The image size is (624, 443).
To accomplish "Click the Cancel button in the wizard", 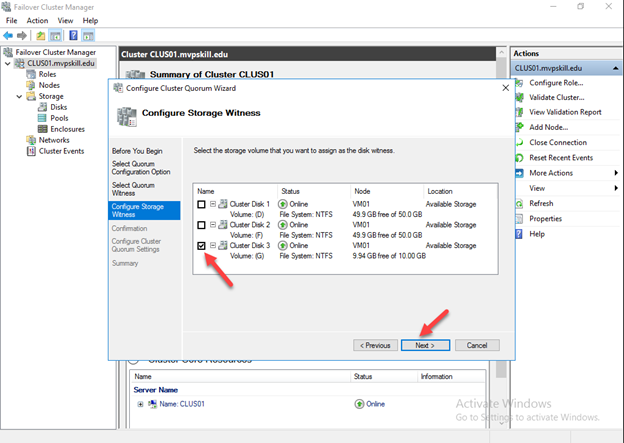I will [x=477, y=345].
